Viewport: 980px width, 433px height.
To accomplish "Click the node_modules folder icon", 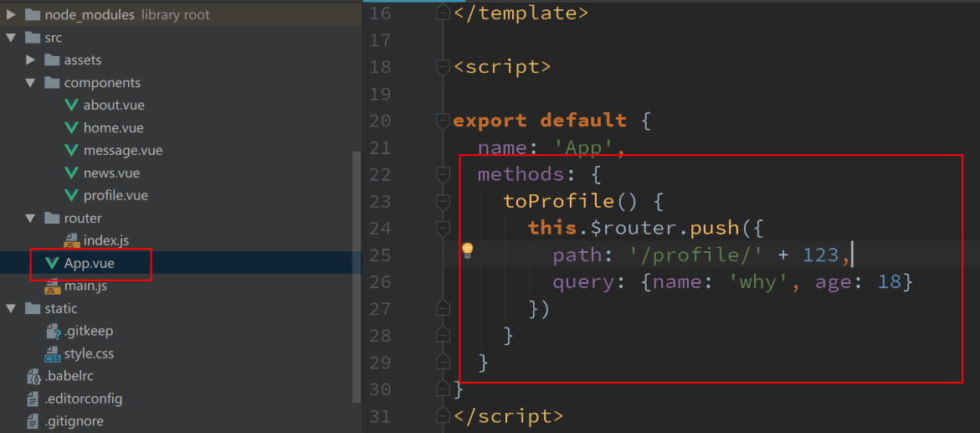I will coord(33,14).
